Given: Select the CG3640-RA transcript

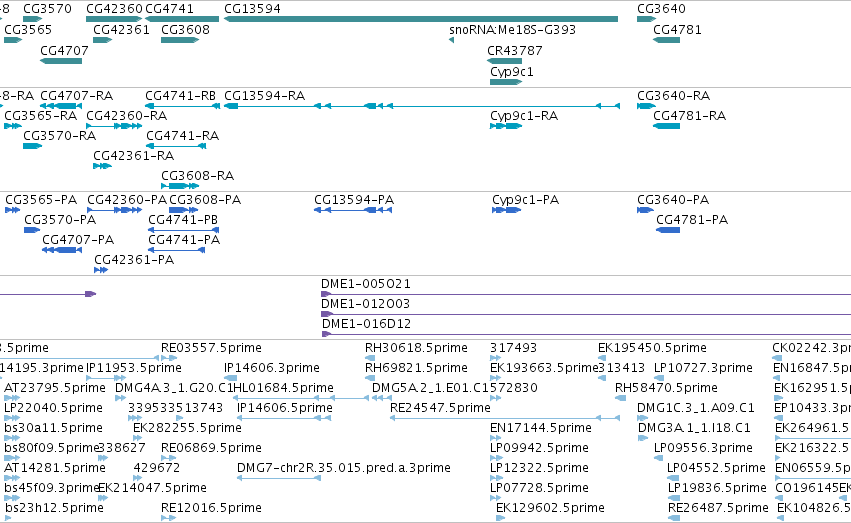Looking at the screenshot, I should [x=646, y=106].
